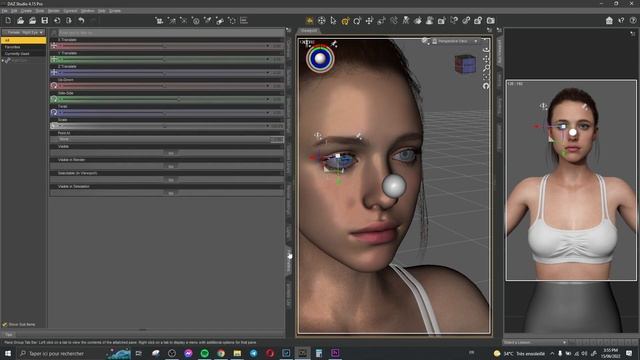Click the viewport pane options icon

489,30
